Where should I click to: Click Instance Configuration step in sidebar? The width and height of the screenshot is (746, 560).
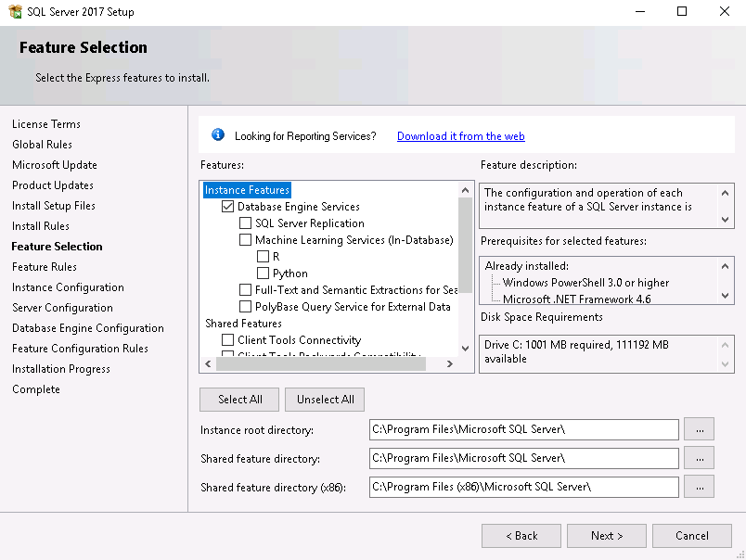pyautogui.click(x=68, y=287)
